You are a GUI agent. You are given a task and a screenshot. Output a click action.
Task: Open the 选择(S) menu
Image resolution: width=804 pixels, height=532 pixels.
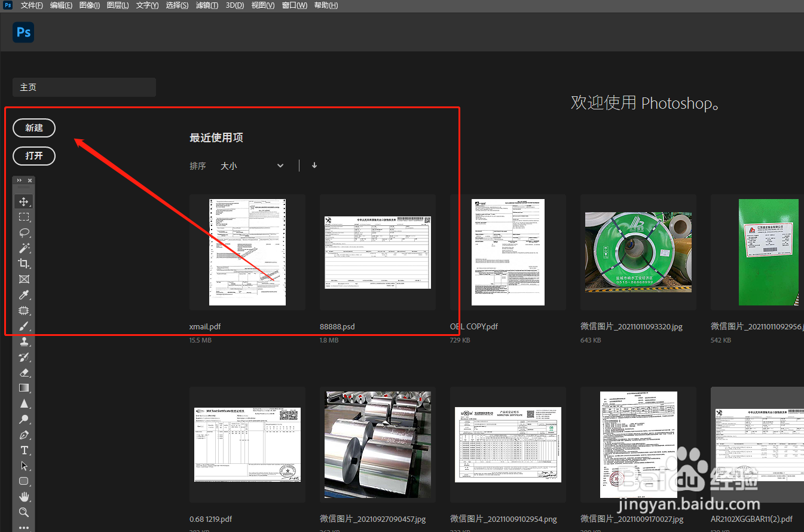[177, 5]
